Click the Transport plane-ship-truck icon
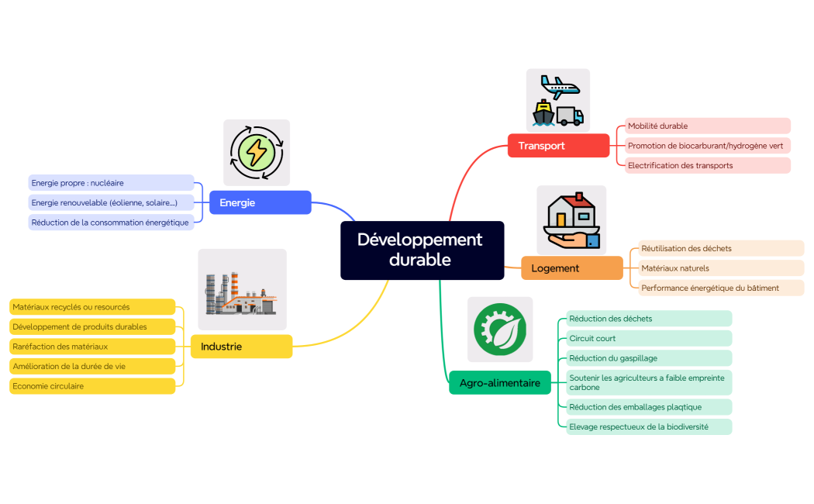 click(558, 99)
